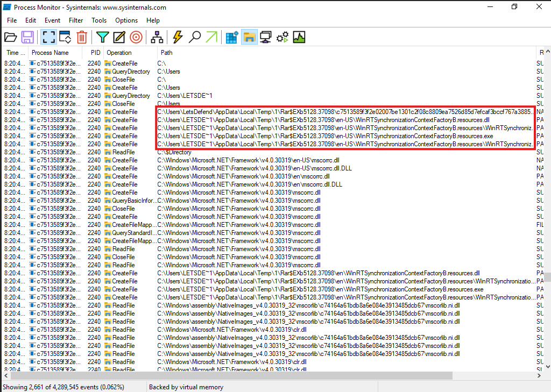The width and height of the screenshot is (551, 392).
Task: Click the vertical scrollbar down arrow
Action: pos(547,367)
